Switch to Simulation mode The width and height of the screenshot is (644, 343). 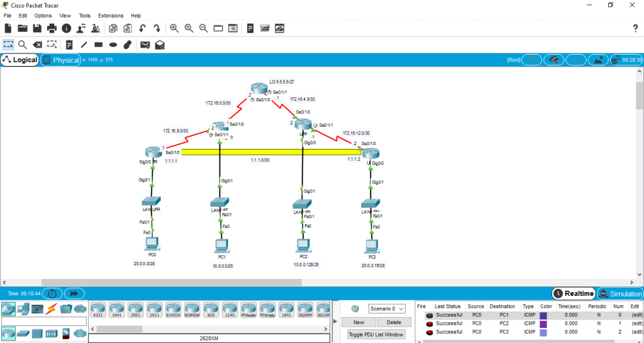point(619,294)
